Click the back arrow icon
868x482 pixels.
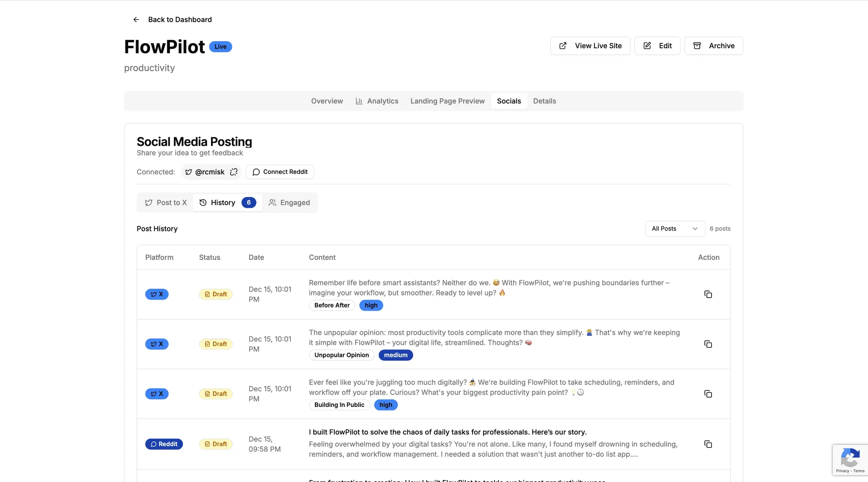click(x=136, y=20)
